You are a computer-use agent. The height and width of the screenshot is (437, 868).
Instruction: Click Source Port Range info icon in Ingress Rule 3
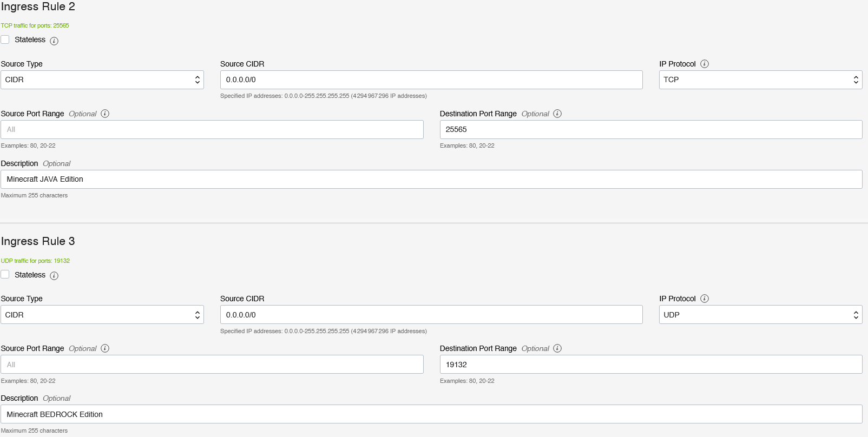coord(105,348)
